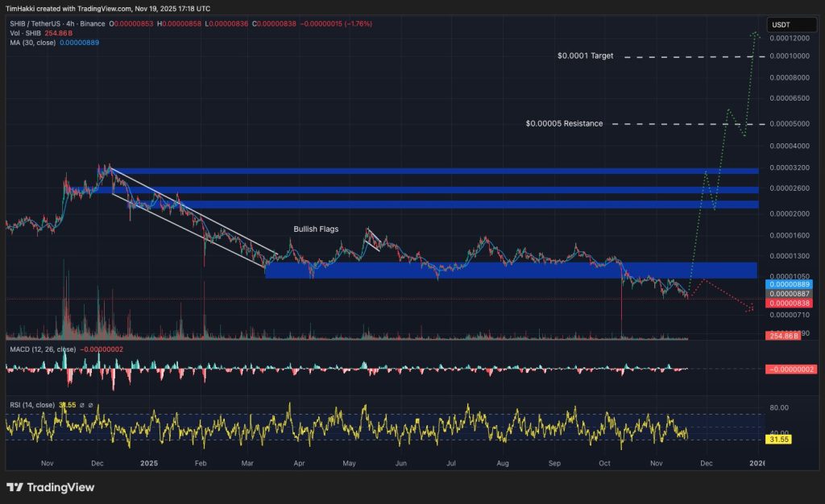
Task: Click the red 0.00000838 current price label
Action: pos(790,304)
